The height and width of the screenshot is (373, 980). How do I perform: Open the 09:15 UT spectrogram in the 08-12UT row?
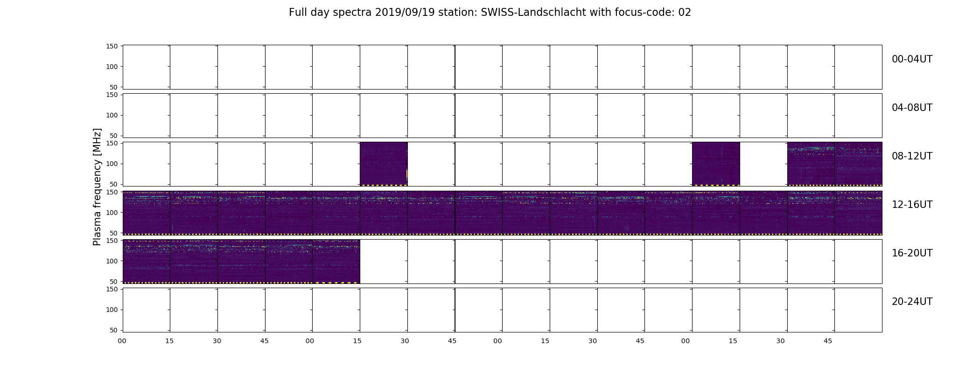pos(384,164)
